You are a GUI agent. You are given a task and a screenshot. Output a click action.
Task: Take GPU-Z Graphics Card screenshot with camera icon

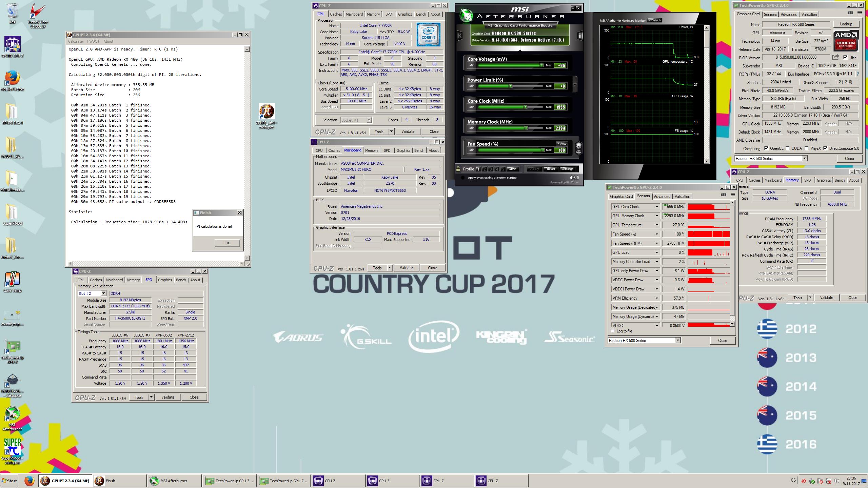[x=850, y=13]
